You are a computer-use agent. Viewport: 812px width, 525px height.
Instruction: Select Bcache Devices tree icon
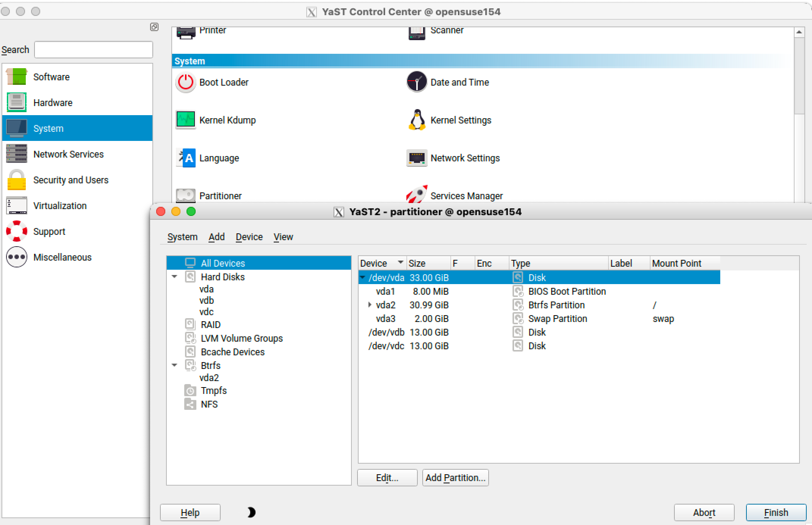190,352
